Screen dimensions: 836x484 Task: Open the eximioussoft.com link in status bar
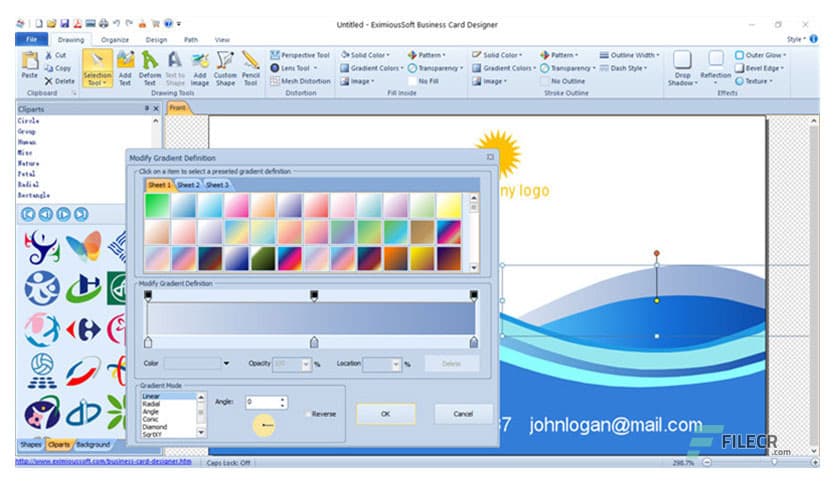click(103, 462)
